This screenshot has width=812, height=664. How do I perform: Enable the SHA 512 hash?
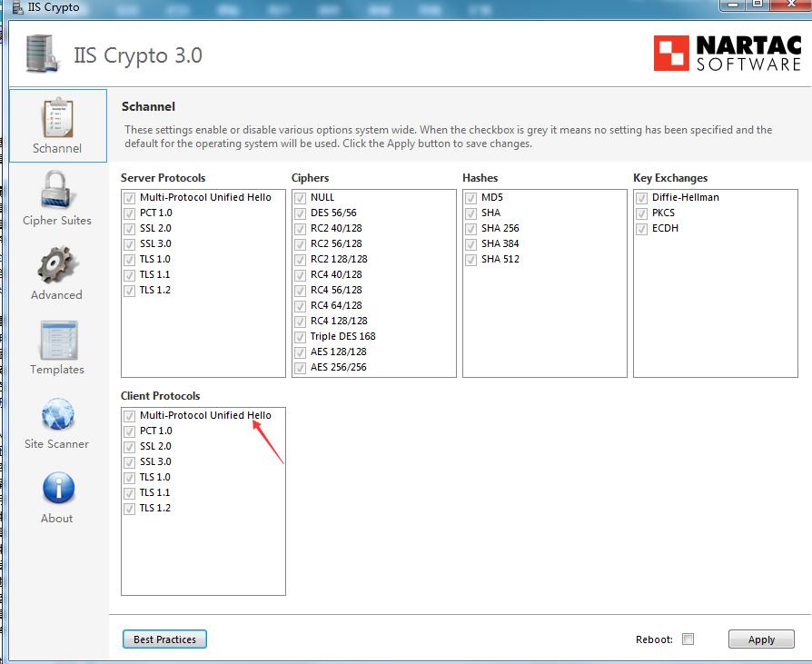[470, 259]
